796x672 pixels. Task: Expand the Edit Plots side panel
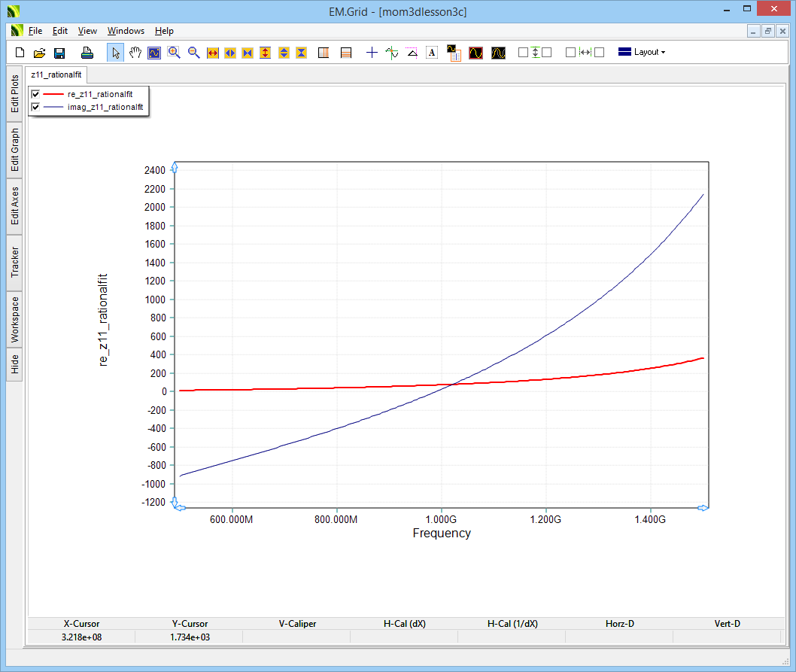point(14,93)
